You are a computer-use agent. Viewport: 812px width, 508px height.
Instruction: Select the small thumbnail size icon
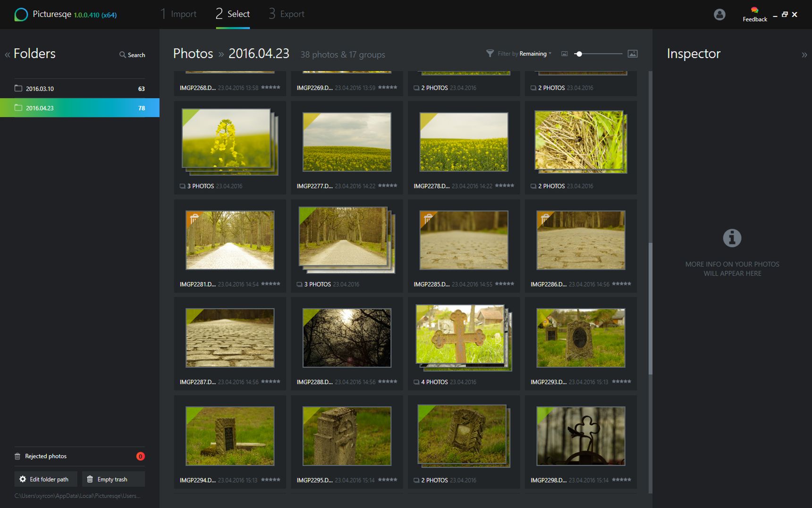pos(564,54)
